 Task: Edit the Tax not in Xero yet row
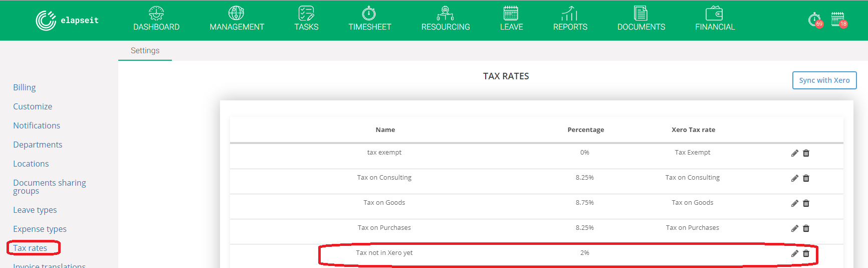795,253
